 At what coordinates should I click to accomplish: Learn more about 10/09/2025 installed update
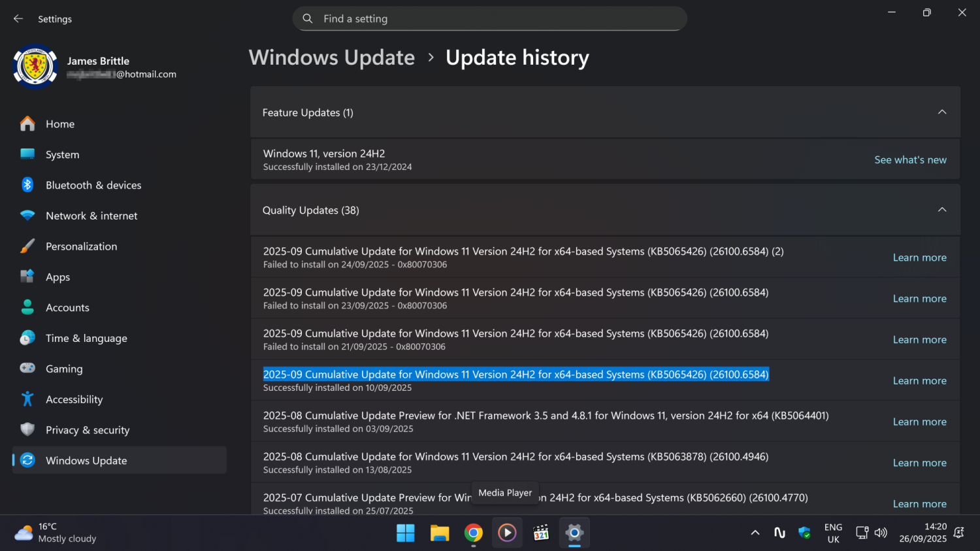(x=919, y=380)
